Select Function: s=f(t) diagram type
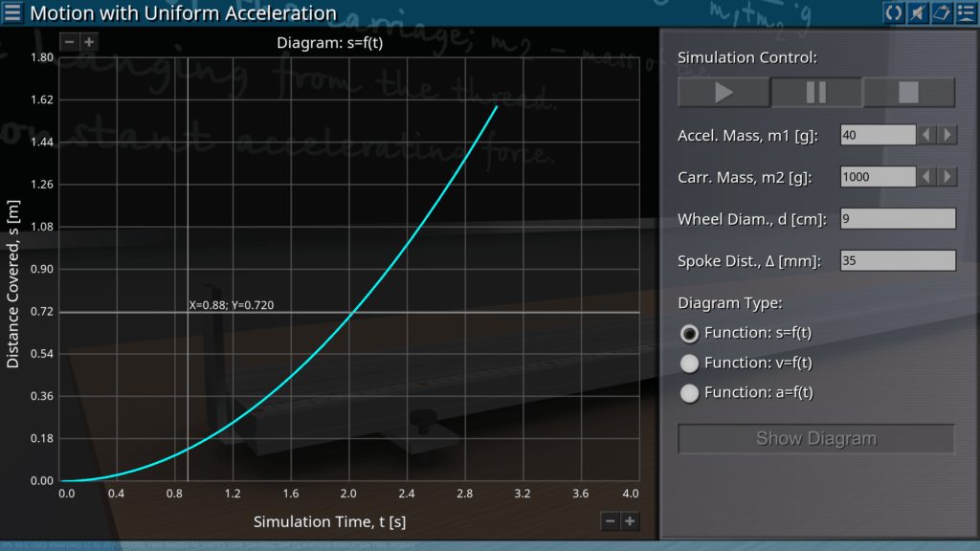 pos(688,333)
